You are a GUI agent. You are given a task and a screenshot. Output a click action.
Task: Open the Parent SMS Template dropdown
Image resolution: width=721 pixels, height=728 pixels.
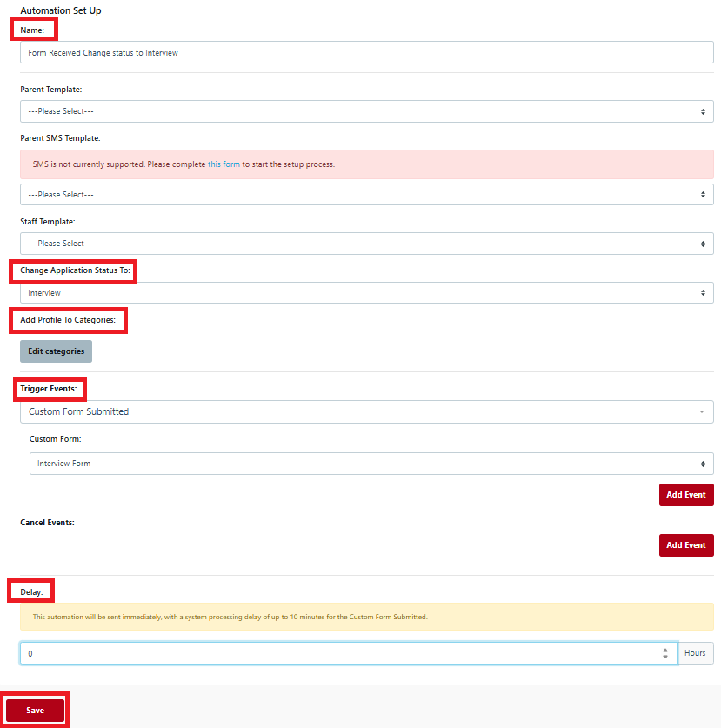click(x=365, y=194)
